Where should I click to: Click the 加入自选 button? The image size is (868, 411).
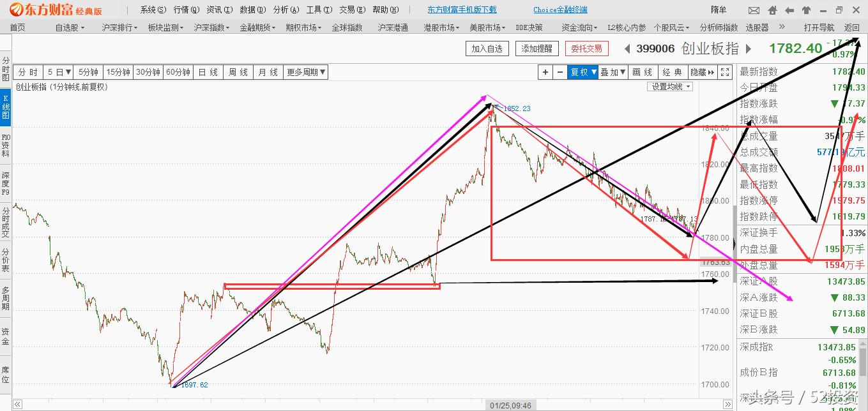click(x=487, y=48)
